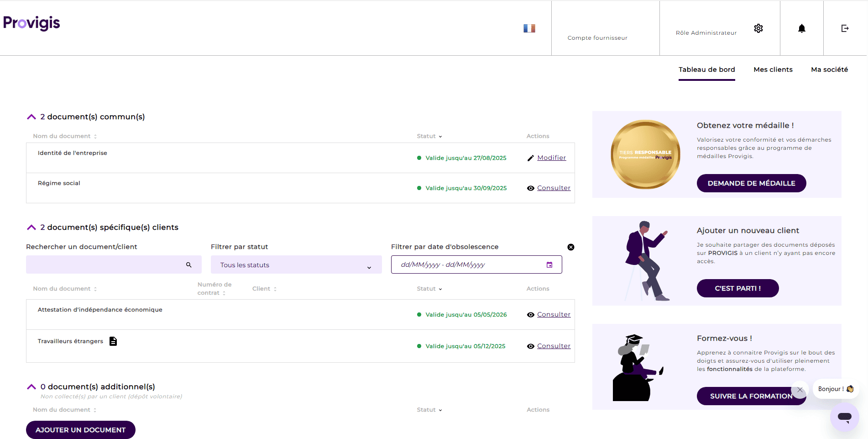Click the eye icon for Travailleurs étrangers
The image size is (868, 439).
click(531, 346)
